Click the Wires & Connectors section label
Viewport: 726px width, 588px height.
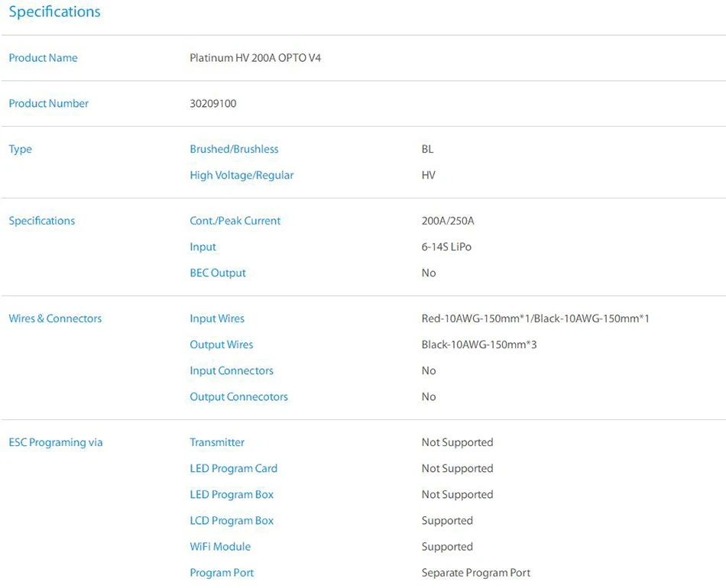55,318
